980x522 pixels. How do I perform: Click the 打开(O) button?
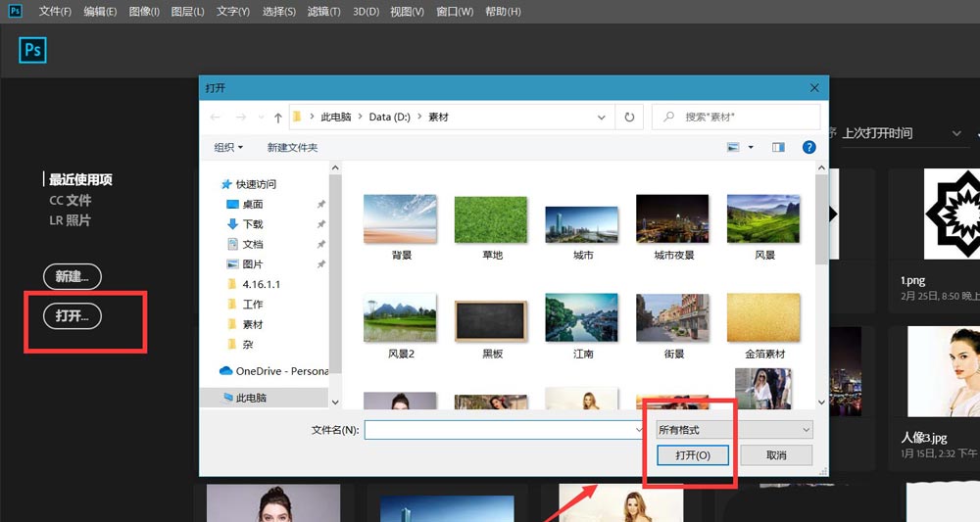[693, 455]
